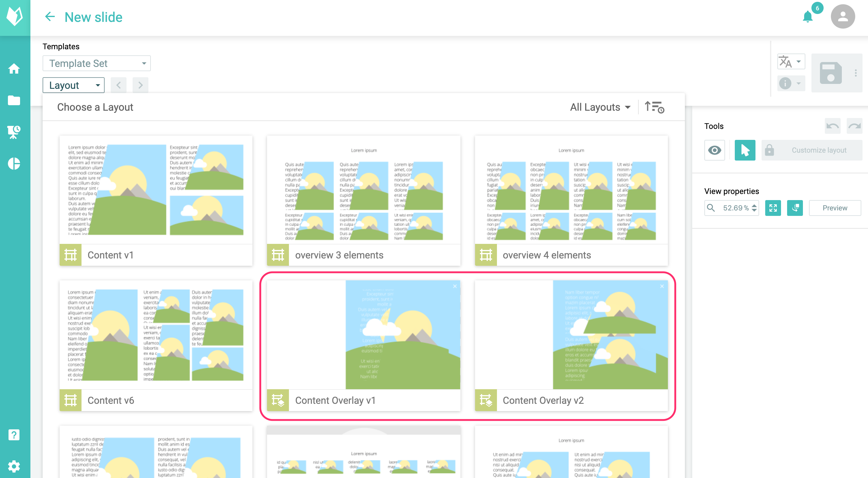Open the three-dot menu beside save

pyautogui.click(x=856, y=73)
